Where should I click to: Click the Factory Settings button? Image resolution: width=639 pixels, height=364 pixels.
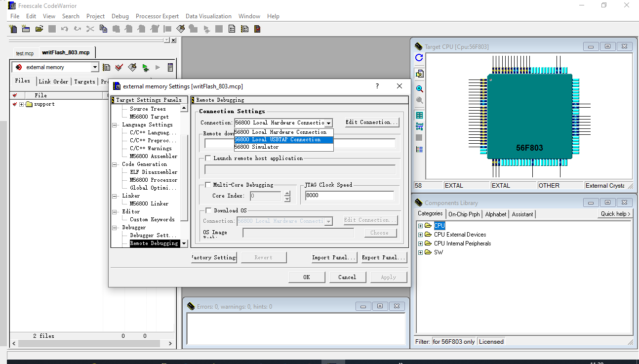tap(214, 257)
